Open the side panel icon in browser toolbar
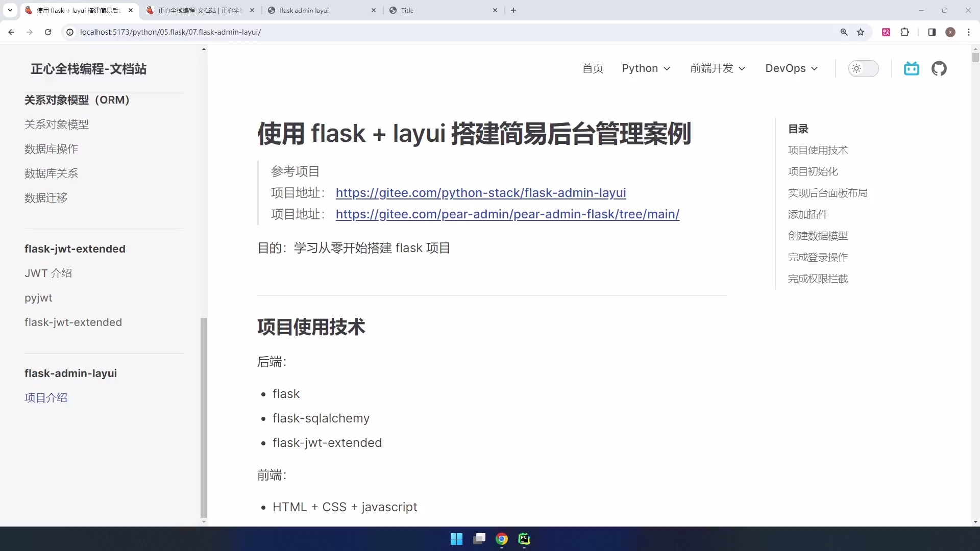This screenshot has height=551, width=980. click(932, 32)
